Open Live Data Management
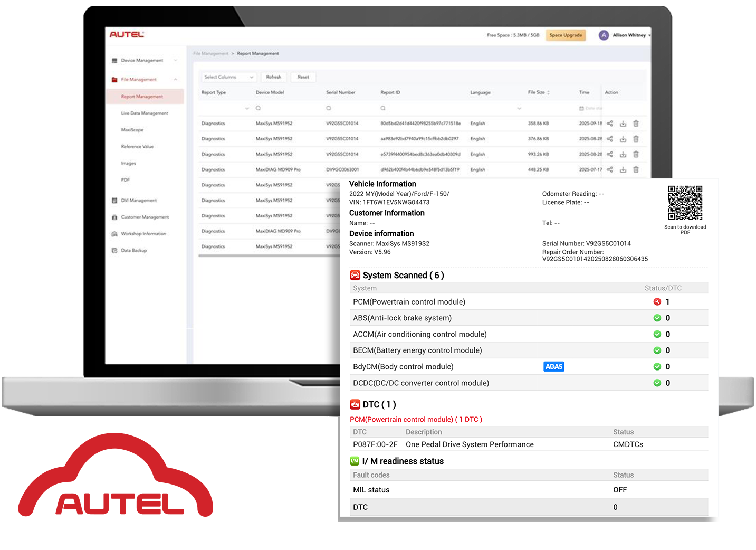 (x=145, y=113)
